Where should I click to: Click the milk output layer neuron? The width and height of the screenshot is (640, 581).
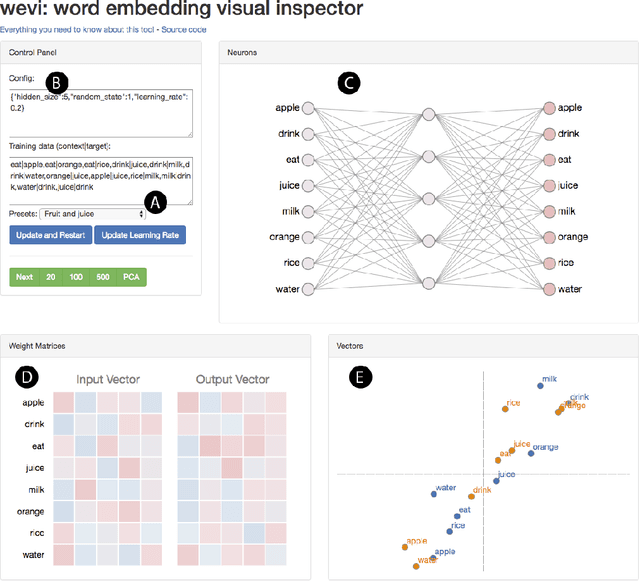[548, 211]
